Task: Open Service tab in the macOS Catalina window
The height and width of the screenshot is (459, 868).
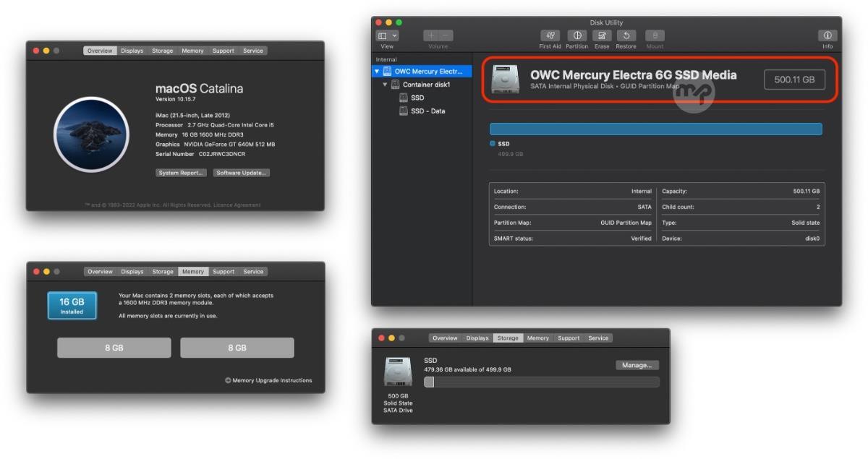Action: (x=253, y=51)
